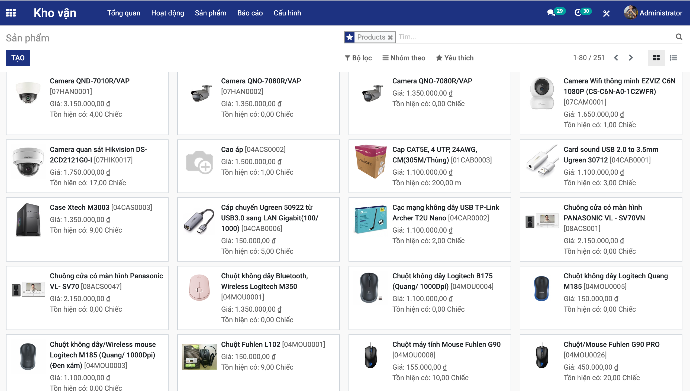Viewport: 690px width, 391px height.
Task: Open Camera QND-7010R/VAP dome camera thumbnail
Action: (28, 92)
